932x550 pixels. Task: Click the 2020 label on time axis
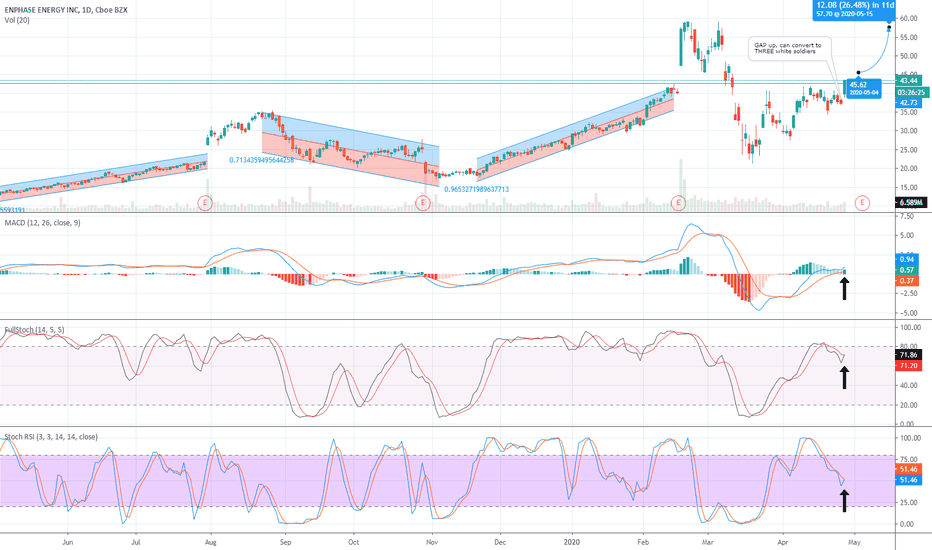pos(572,542)
